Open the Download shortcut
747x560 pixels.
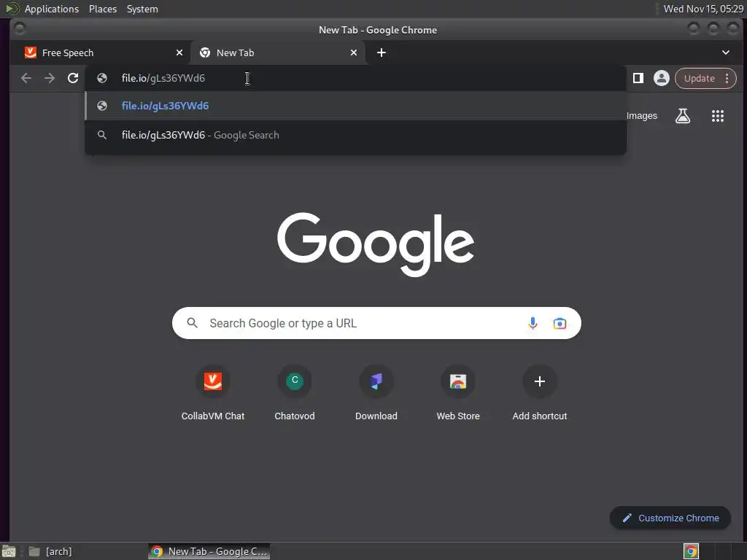[x=376, y=393]
